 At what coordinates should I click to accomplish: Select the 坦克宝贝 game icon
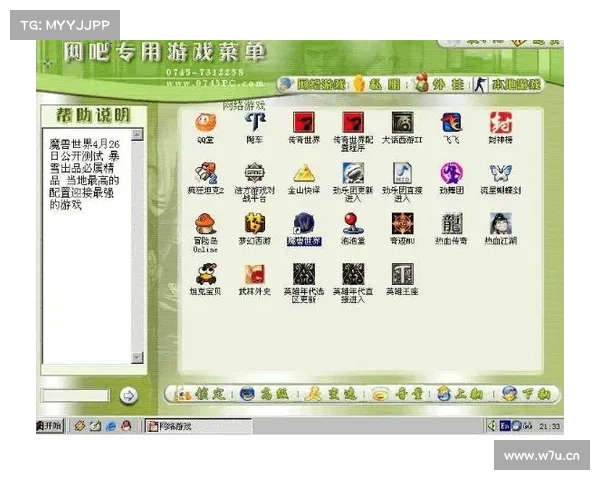pyautogui.click(x=205, y=274)
